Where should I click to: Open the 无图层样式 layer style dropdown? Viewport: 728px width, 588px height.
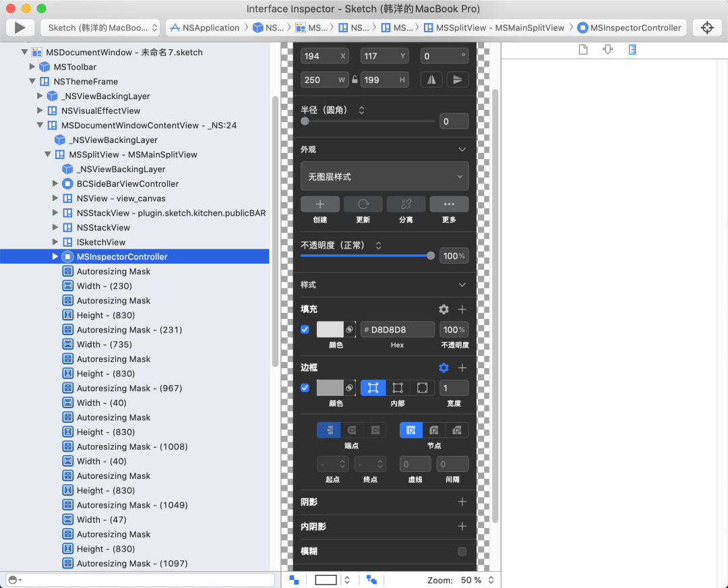point(384,177)
